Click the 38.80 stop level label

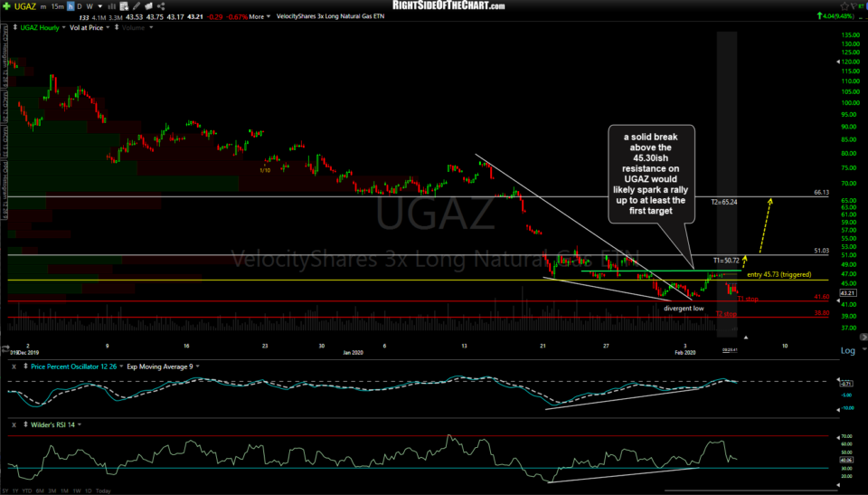[822, 313]
